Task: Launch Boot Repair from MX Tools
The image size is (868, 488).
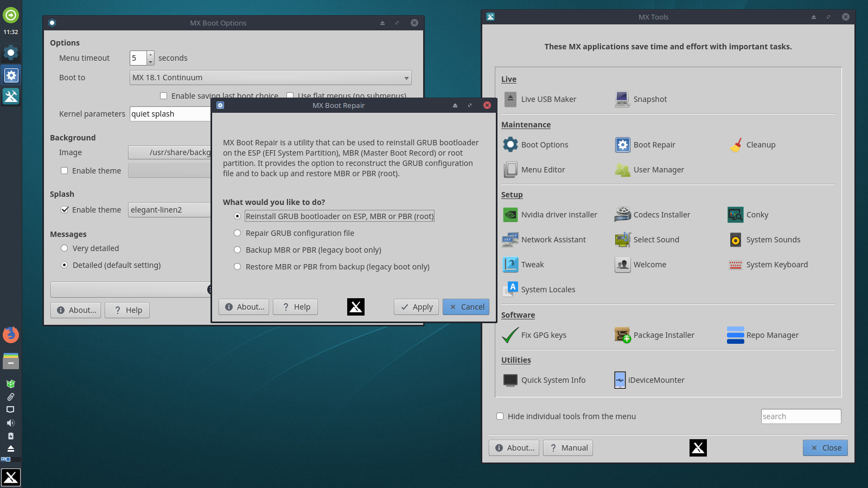Action: point(645,145)
